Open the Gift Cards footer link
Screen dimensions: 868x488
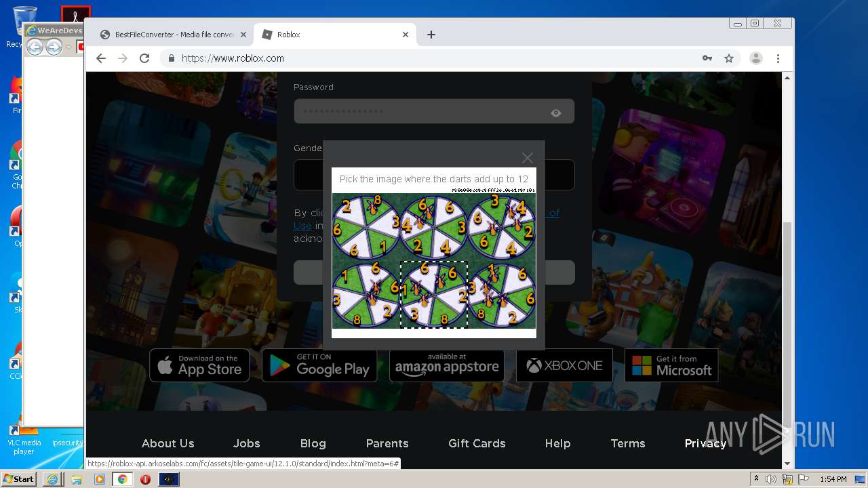point(477,443)
